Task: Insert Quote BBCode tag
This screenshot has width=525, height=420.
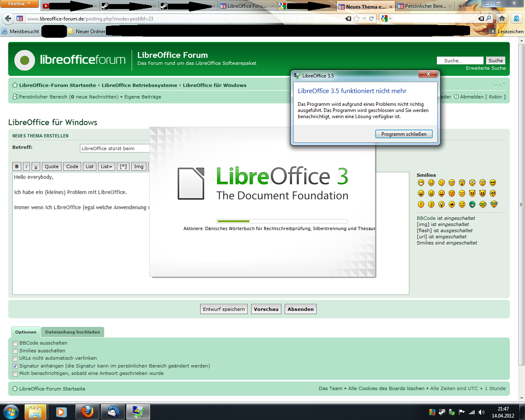Action: point(52,167)
